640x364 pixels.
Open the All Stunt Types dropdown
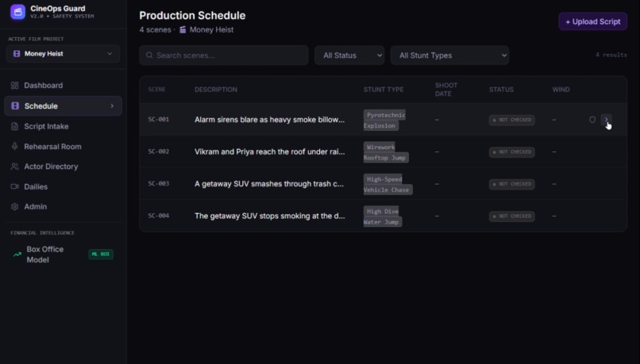[449, 56]
